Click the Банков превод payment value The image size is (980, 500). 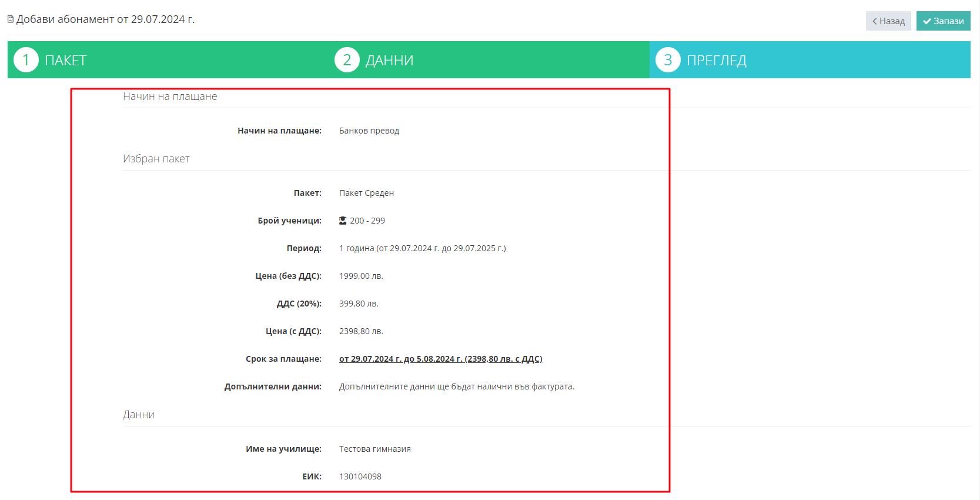click(369, 131)
